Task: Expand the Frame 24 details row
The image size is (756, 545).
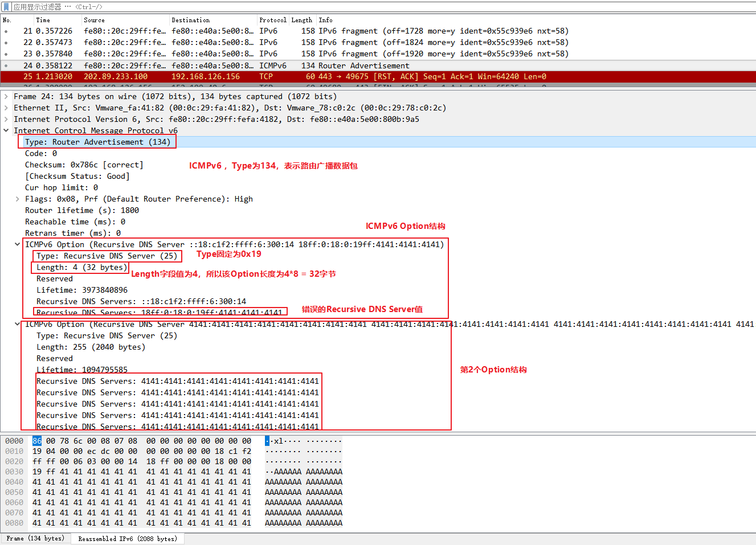Action: [x=6, y=96]
